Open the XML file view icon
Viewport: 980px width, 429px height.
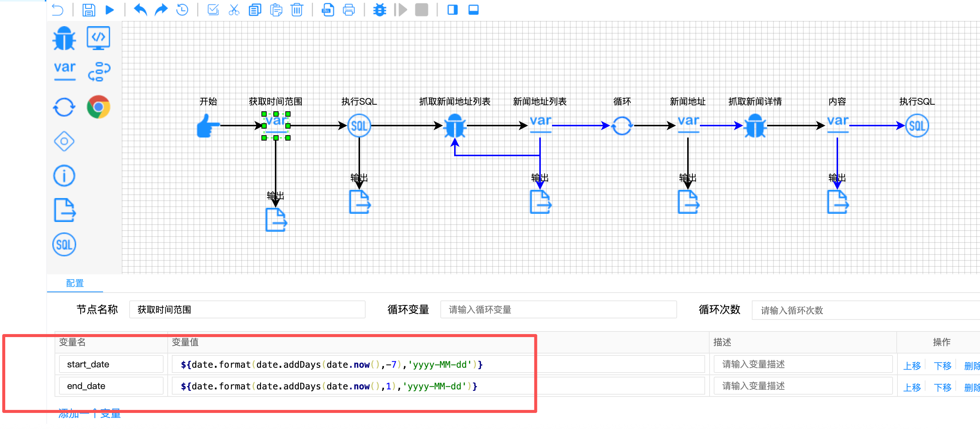328,10
